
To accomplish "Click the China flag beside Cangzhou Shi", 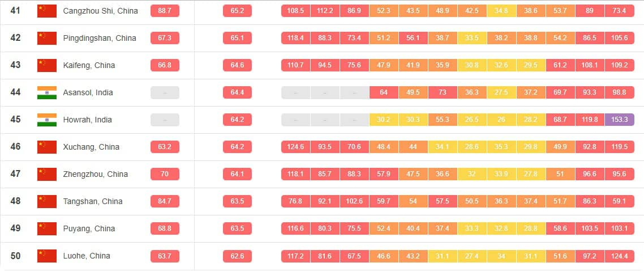I will (x=46, y=11).
